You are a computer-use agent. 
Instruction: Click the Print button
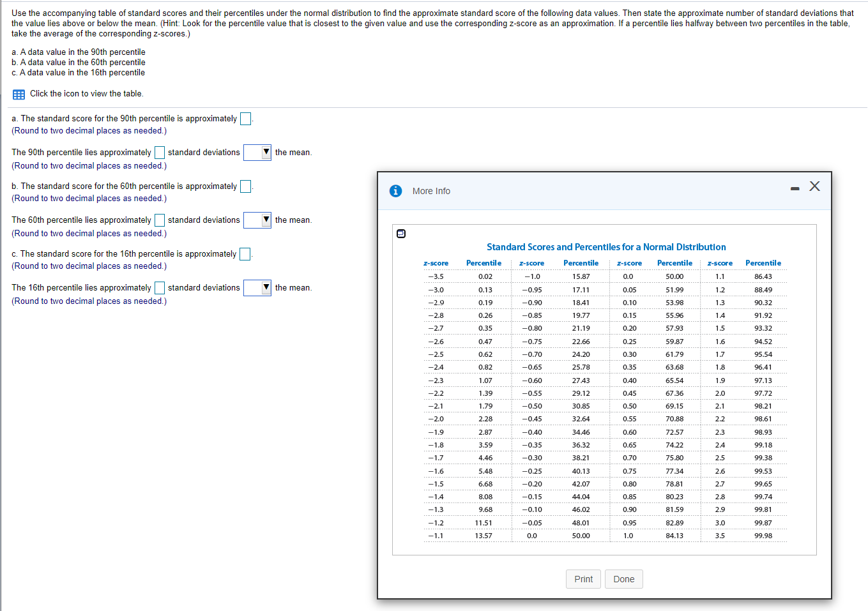pos(583,578)
